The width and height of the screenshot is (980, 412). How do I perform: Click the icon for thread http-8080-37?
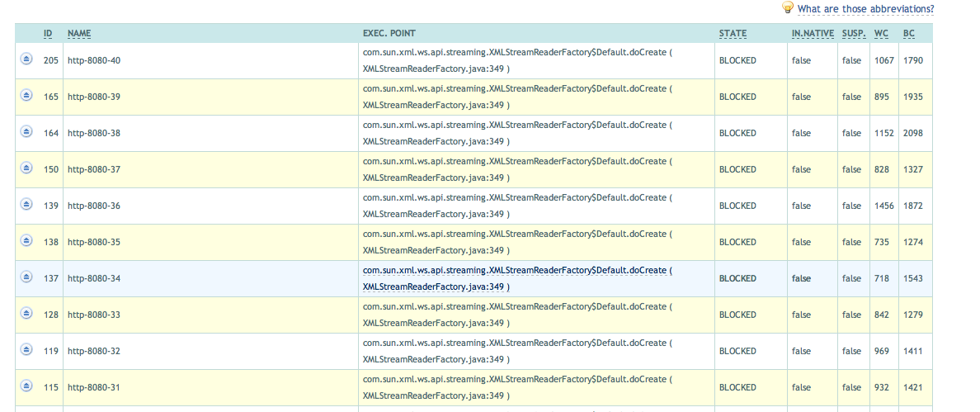[x=26, y=168]
